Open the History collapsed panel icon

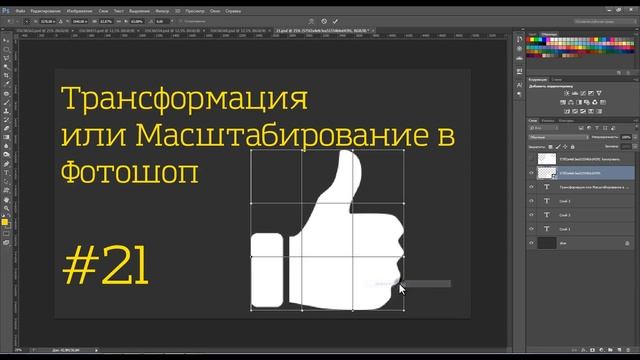click(x=519, y=39)
